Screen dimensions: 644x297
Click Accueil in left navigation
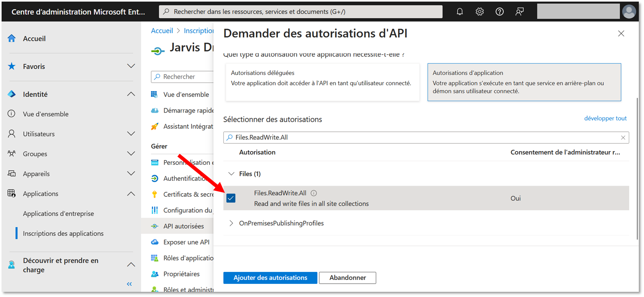[34, 39]
